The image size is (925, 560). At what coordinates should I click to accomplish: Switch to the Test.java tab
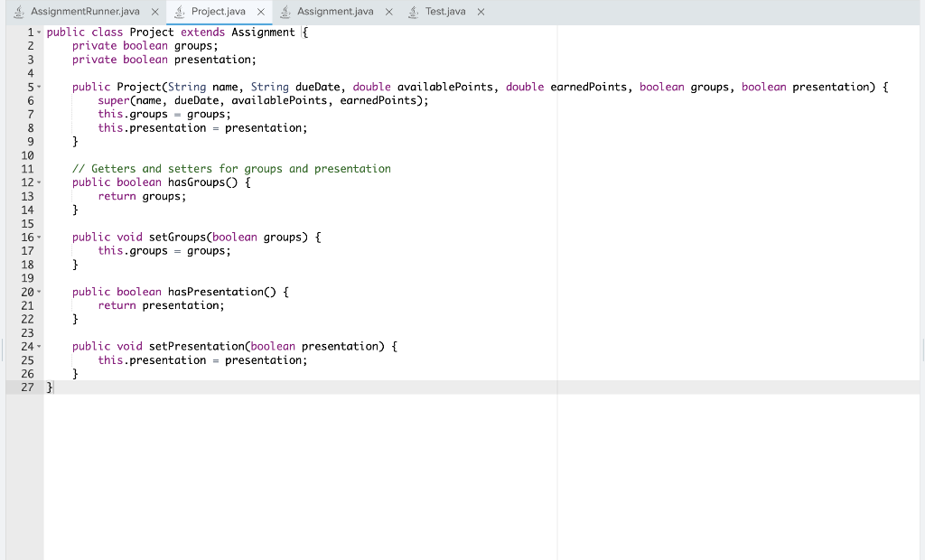(445, 12)
